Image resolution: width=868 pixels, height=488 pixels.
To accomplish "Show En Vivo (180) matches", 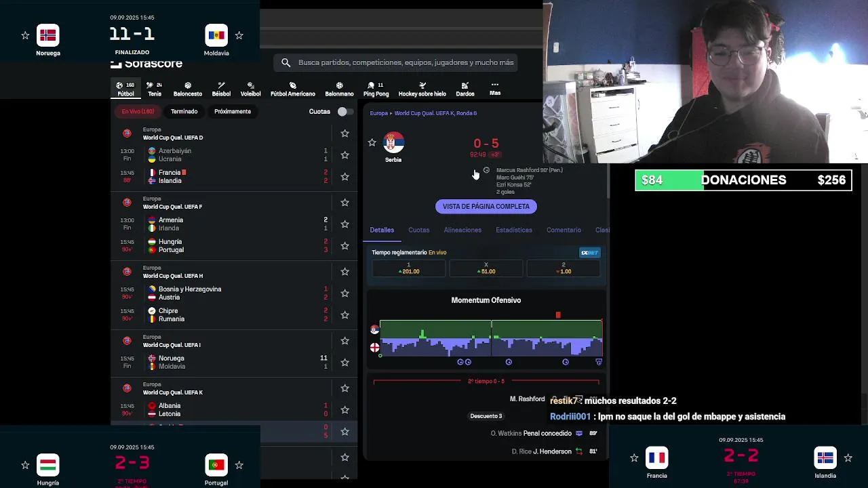I will [x=138, y=111].
